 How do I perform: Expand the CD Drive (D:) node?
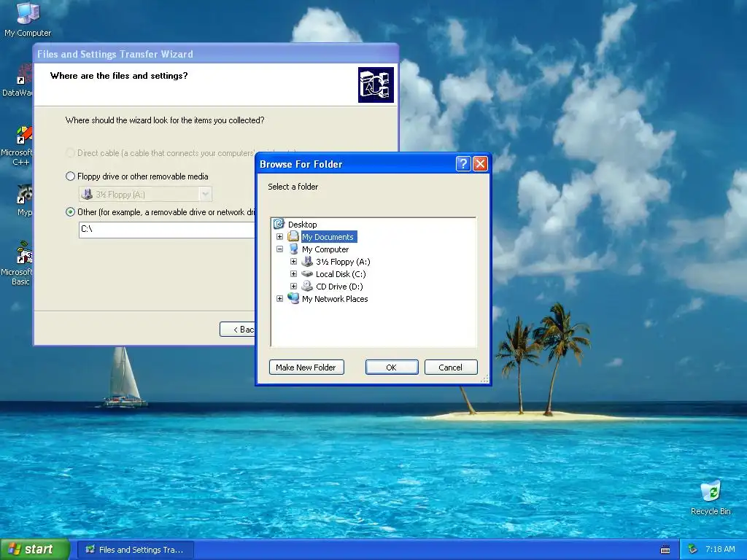tap(293, 286)
